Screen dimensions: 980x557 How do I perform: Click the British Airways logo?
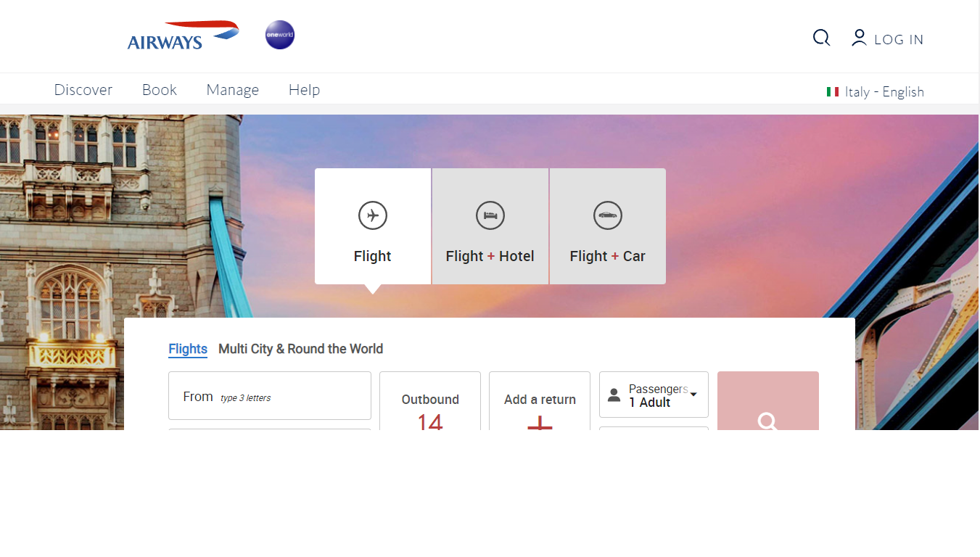click(x=183, y=35)
